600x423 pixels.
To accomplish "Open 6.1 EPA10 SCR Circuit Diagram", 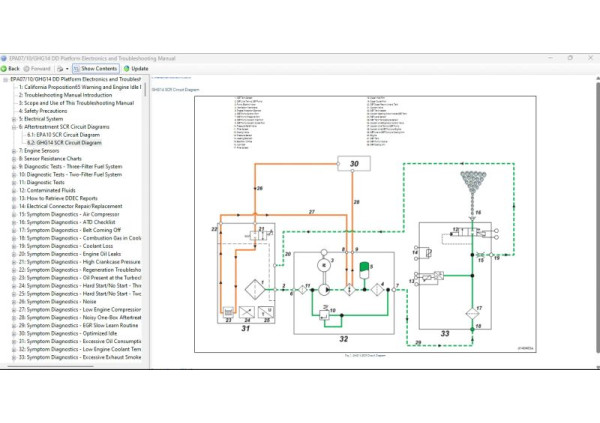I will pos(65,135).
